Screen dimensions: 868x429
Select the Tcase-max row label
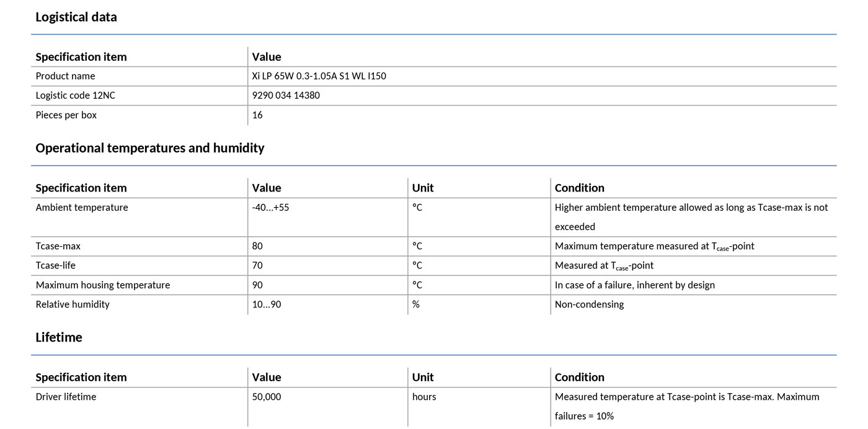pyautogui.click(x=58, y=246)
